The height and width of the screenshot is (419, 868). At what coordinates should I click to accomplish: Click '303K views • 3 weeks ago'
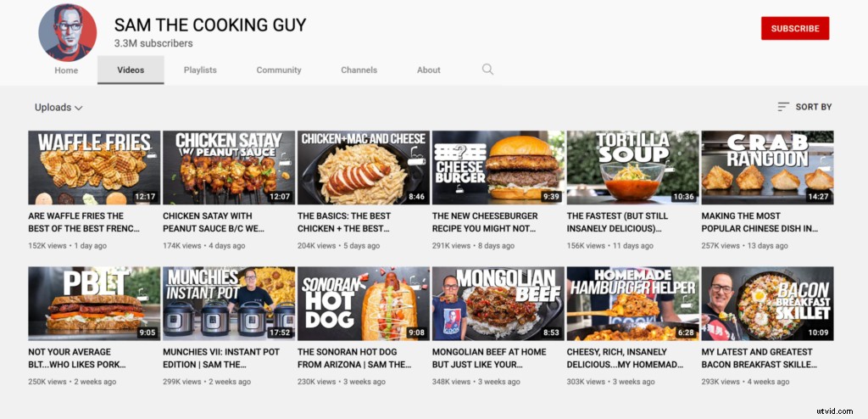[x=611, y=382]
